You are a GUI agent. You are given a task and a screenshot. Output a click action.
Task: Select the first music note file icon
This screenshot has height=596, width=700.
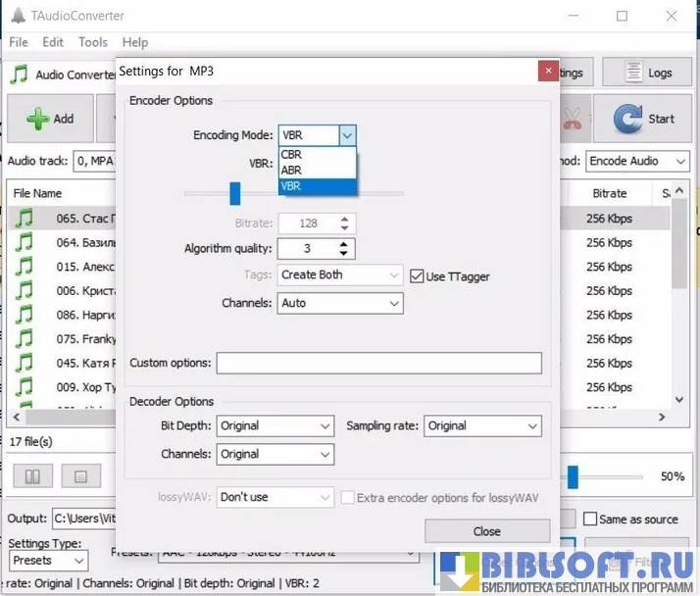pyautogui.click(x=24, y=218)
